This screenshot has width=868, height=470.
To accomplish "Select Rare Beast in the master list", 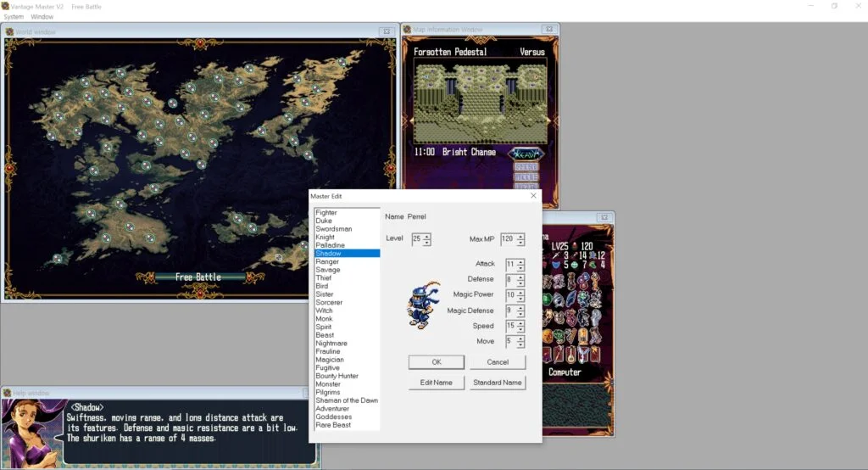I will [347, 425].
